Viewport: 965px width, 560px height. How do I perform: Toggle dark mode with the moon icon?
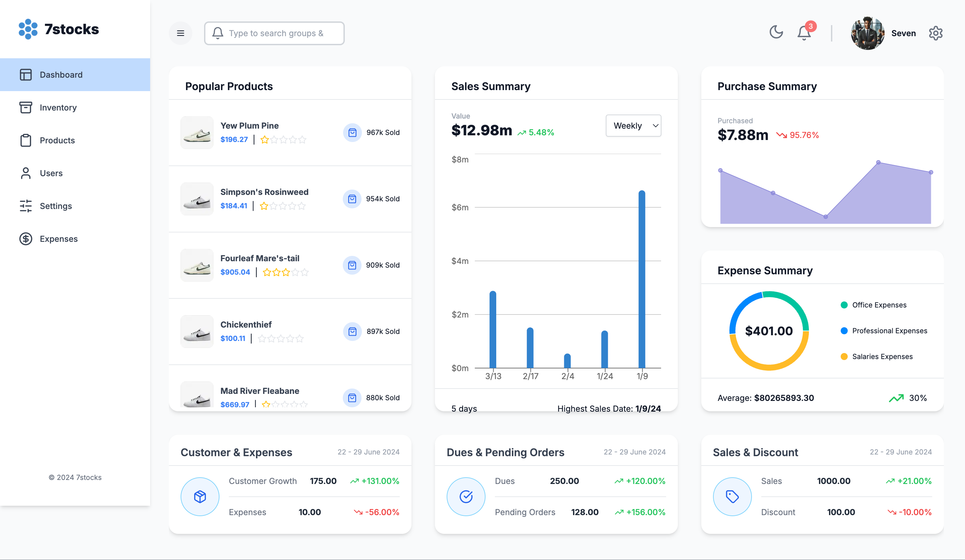click(x=776, y=32)
